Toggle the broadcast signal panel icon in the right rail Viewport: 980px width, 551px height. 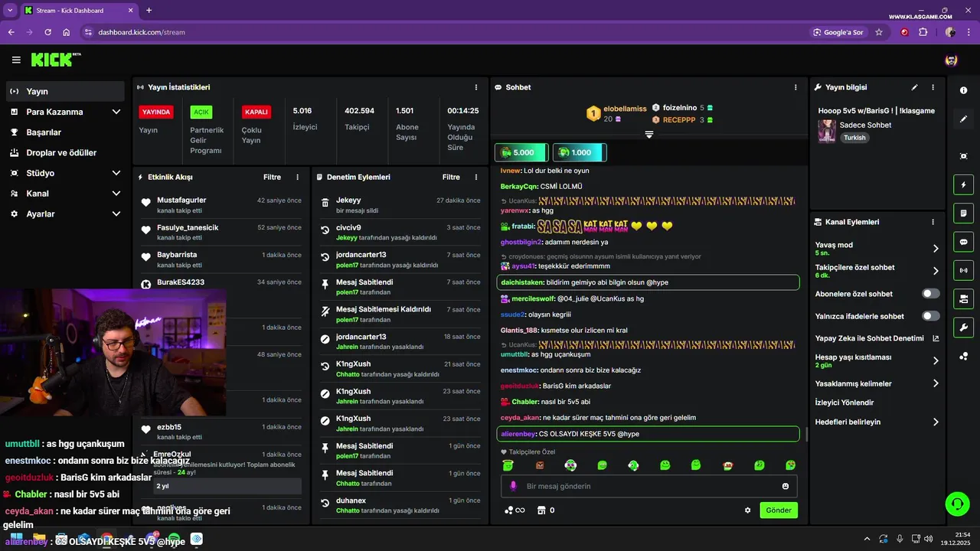[963, 270]
